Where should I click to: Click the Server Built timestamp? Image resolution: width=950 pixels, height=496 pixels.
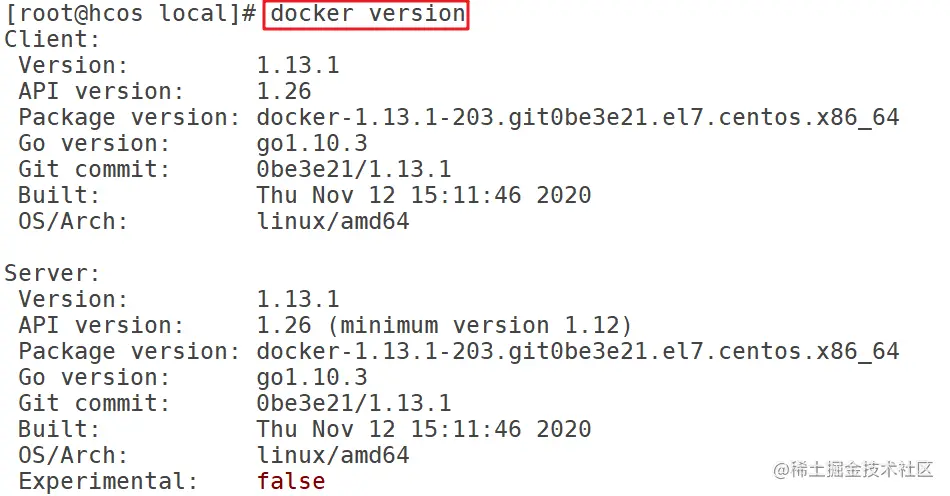point(423,429)
